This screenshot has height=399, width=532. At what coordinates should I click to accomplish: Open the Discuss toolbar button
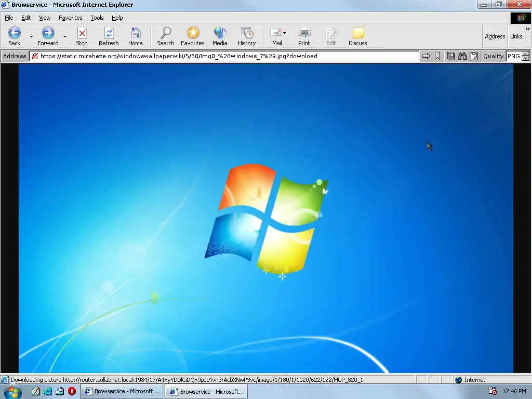[x=357, y=36]
